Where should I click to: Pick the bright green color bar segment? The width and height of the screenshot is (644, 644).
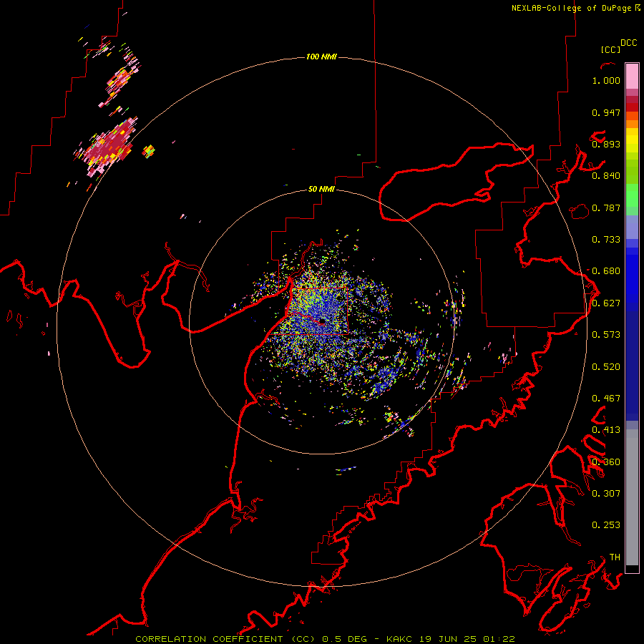[632, 195]
